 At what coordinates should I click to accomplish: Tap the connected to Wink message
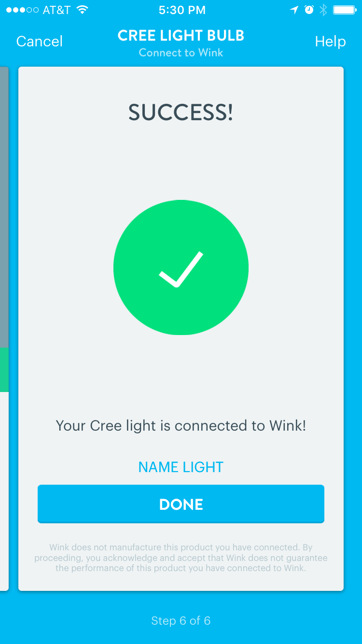tap(181, 426)
